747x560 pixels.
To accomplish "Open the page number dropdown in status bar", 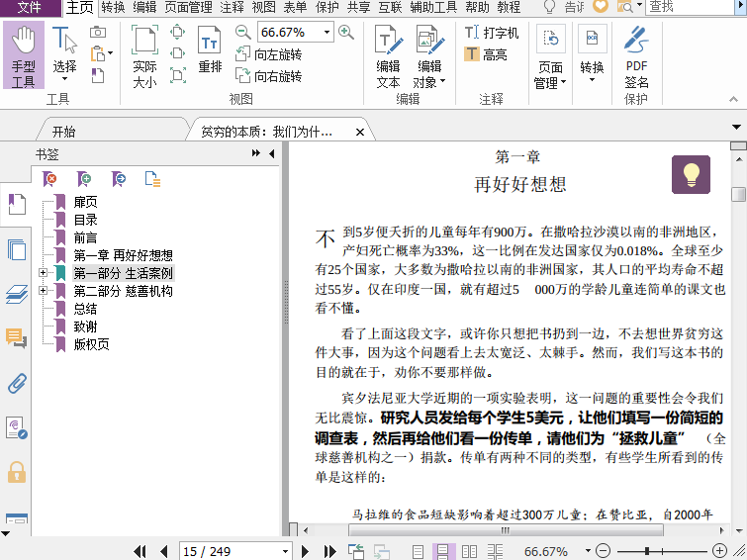I will coord(285,551).
